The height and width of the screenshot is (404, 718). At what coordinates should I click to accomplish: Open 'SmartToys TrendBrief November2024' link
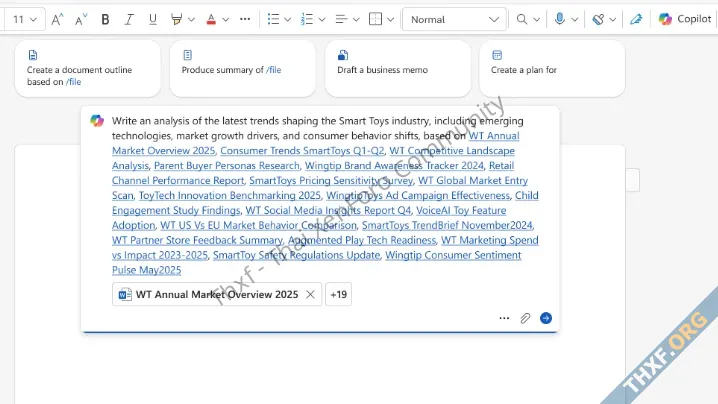[447, 225]
